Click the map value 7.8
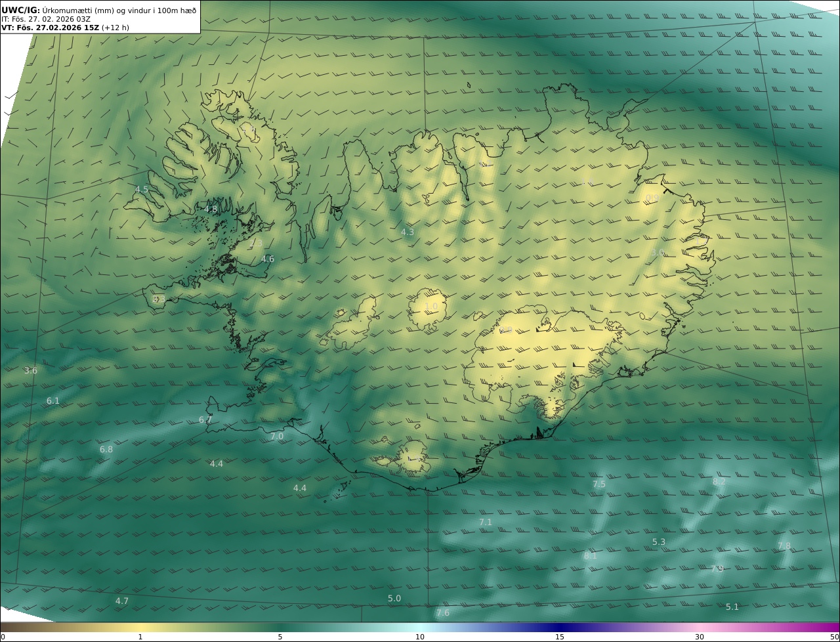 pos(784,546)
